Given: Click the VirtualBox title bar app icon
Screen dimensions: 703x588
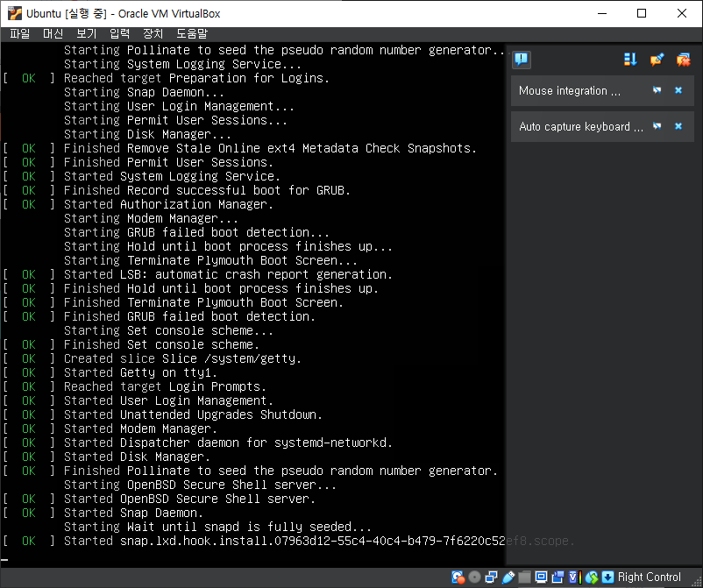Looking at the screenshot, I should (15, 13).
